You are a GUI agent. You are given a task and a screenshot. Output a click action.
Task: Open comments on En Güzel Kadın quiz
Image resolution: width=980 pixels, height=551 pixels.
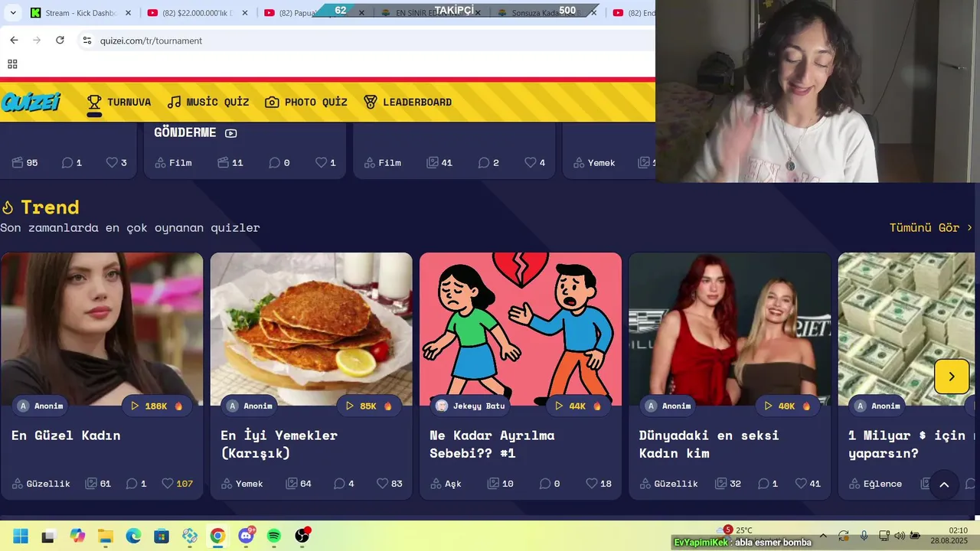point(136,484)
